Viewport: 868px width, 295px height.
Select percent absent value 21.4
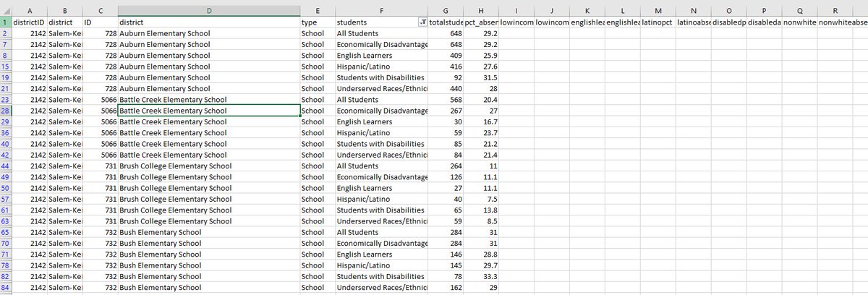(x=481, y=155)
